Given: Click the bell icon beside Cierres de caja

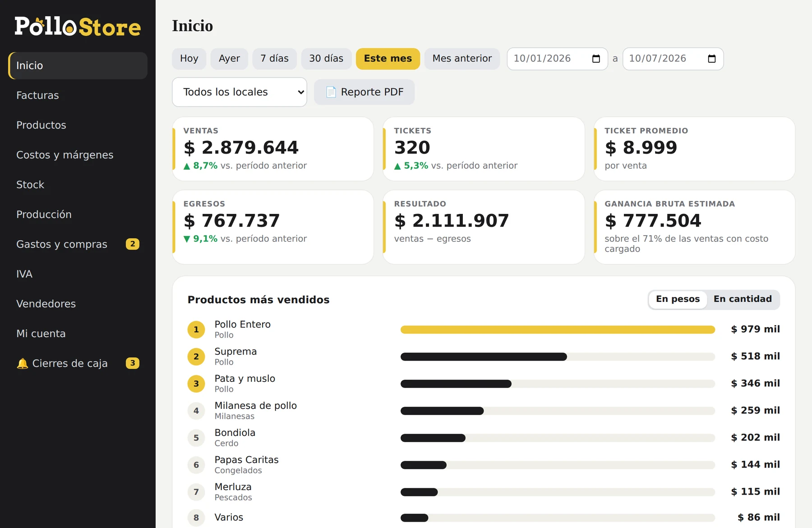Looking at the screenshot, I should (x=22, y=363).
